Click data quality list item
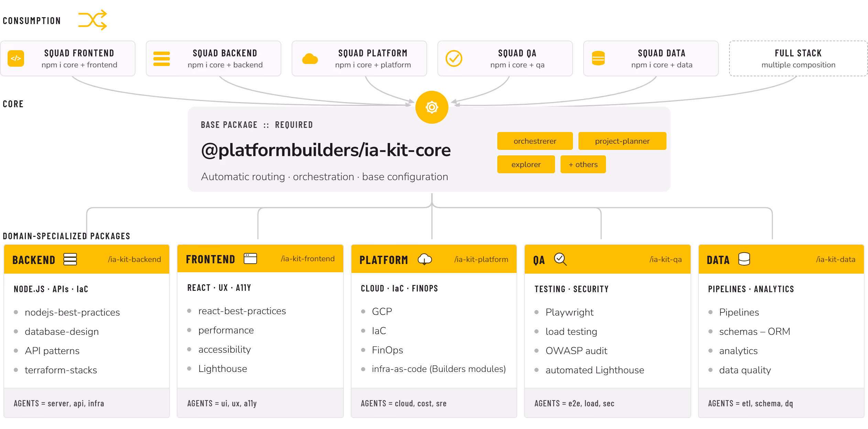 pyautogui.click(x=745, y=370)
